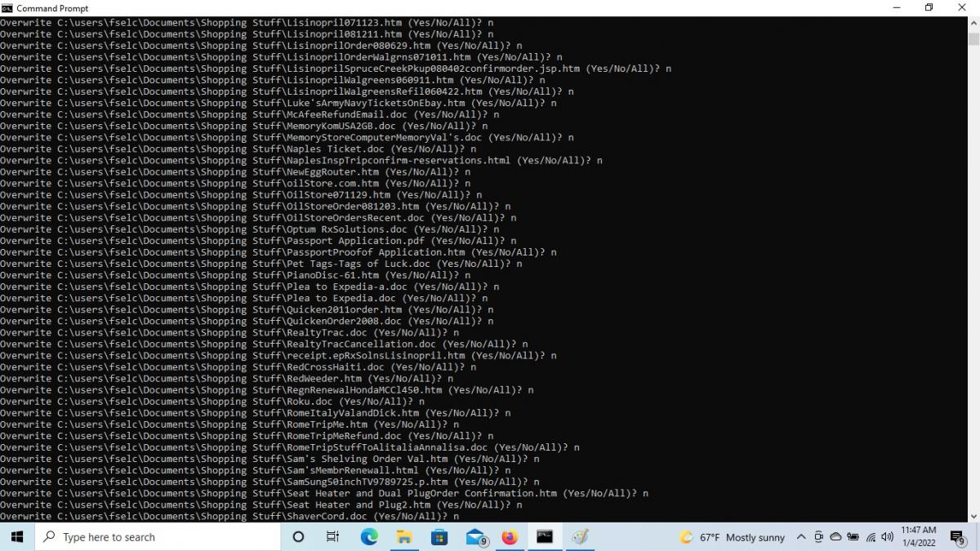Click the Optum RxSolutions.doc line

(x=250, y=229)
